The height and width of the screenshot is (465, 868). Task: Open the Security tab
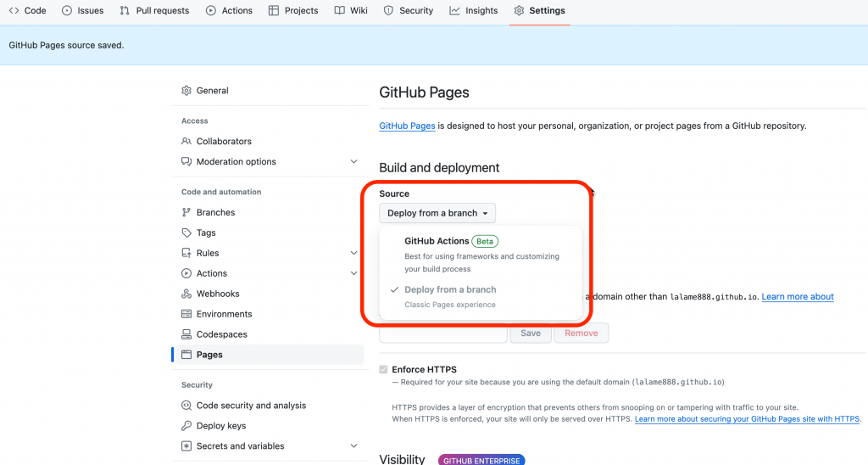click(409, 10)
